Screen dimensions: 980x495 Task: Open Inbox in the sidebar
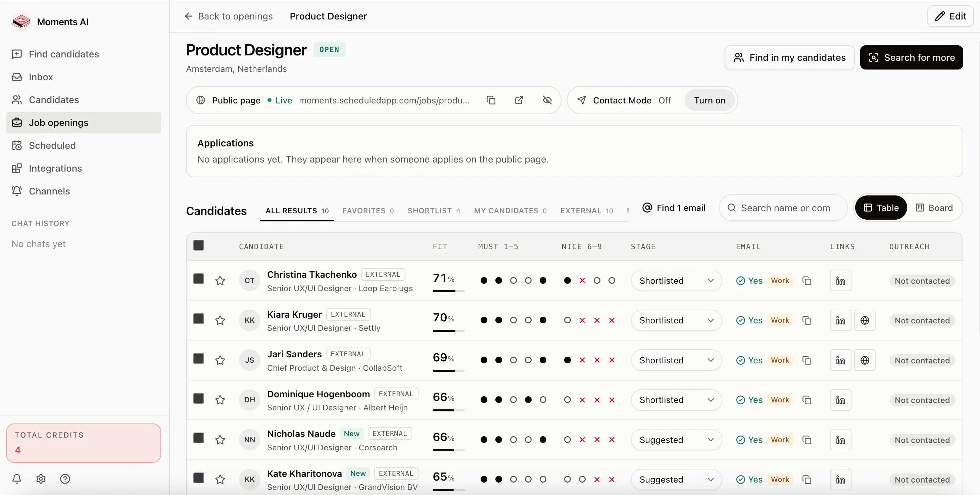coord(83,77)
